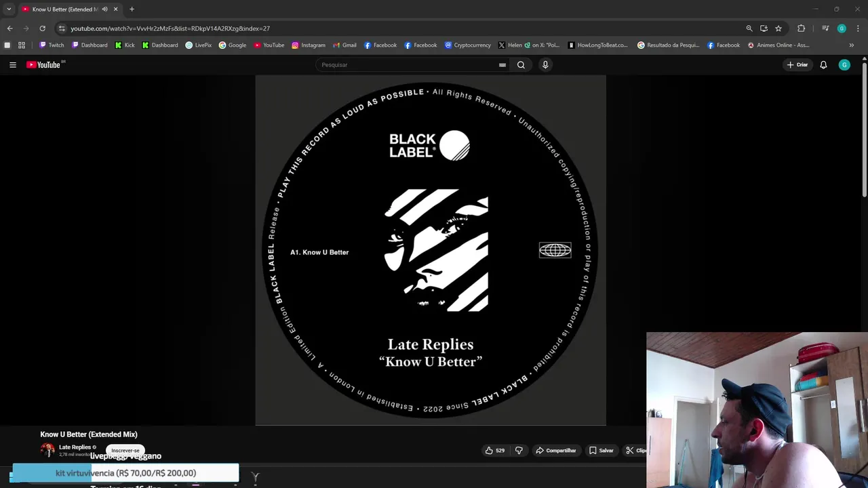Click the Compartilhar share button
868x488 pixels.
556,450
